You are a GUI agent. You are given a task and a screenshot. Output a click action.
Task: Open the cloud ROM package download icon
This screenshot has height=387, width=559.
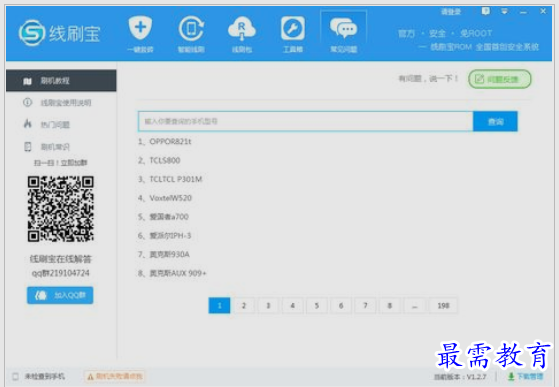[242, 34]
